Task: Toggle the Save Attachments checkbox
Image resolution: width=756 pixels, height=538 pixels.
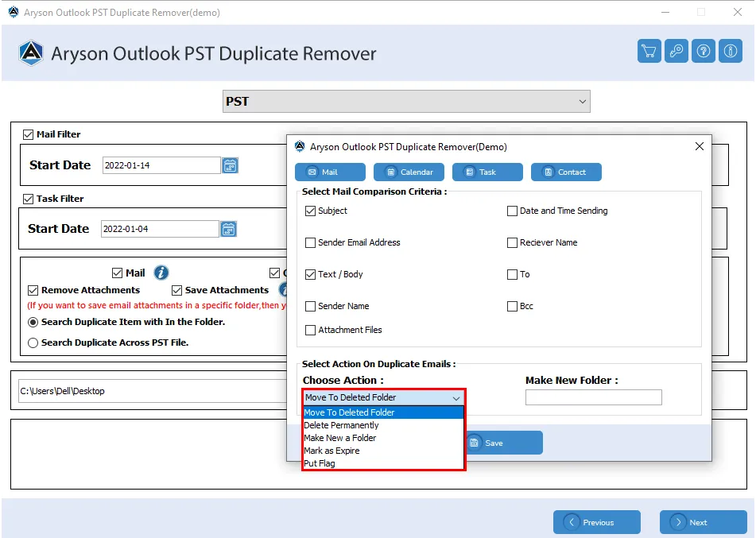Action: [176, 290]
